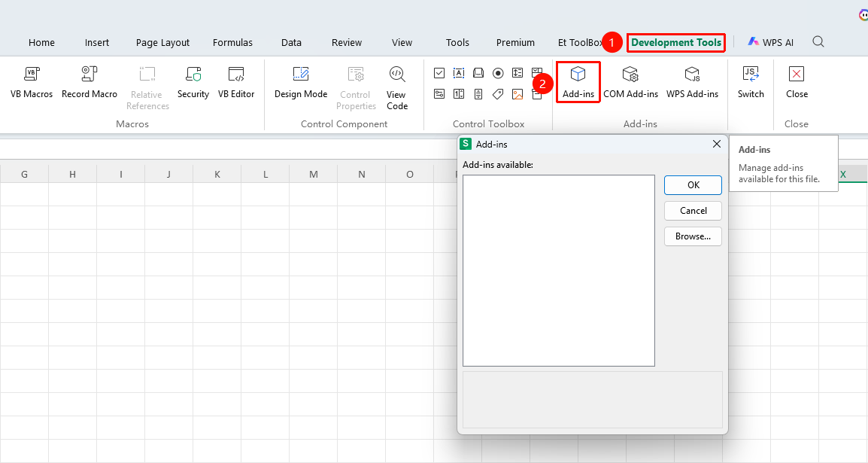The height and width of the screenshot is (463, 868).
Task: Choose the Option Button control icon
Action: tap(498, 73)
